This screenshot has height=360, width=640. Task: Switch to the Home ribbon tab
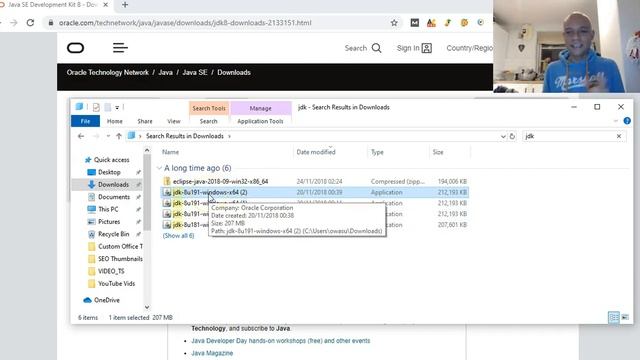(x=115, y=121)
